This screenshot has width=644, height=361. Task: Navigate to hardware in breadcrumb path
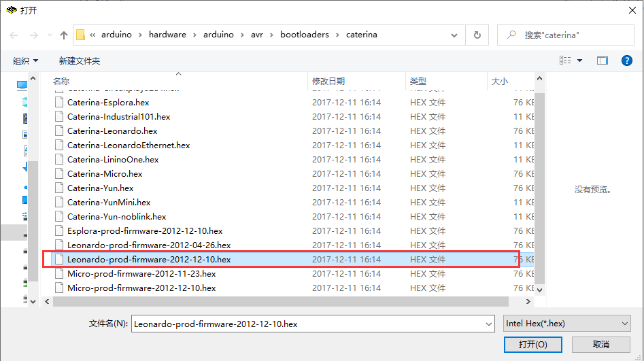click(167, 35)
